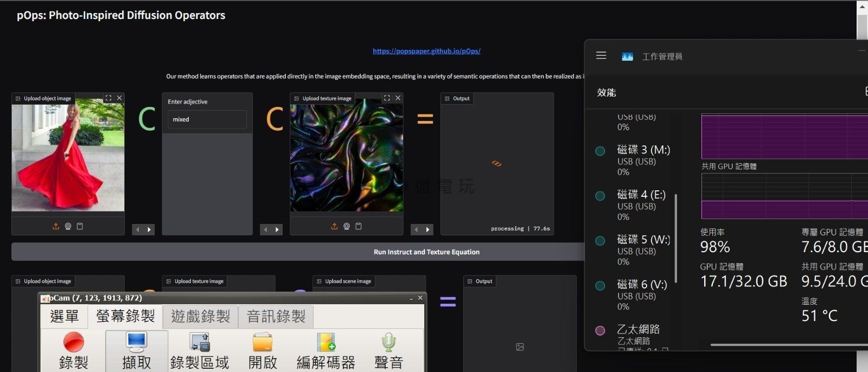Click the Task Manager sidebar vertical scrollbar

676,239
